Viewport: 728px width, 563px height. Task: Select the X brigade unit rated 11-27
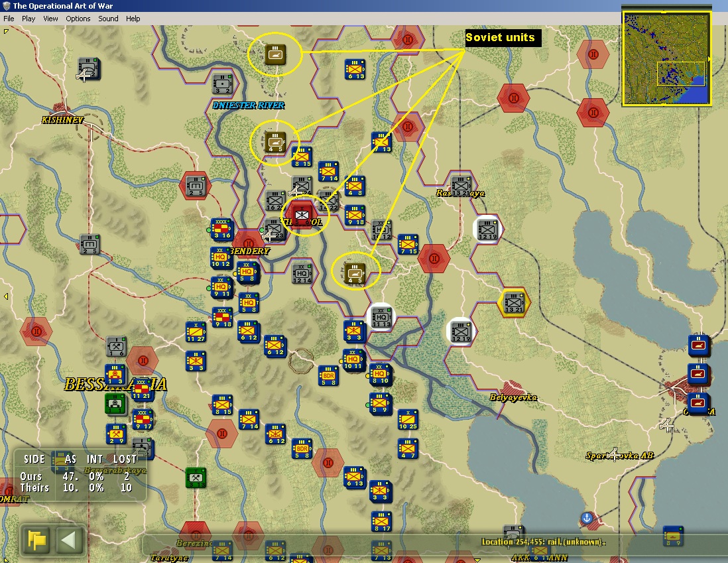pyautogui.click(x=196, y=332)
